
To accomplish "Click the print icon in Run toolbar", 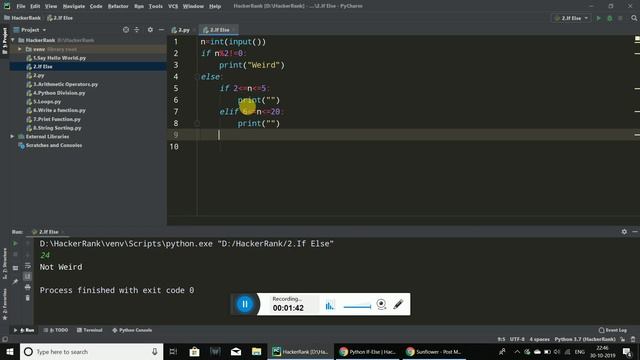I will point(27,287).
